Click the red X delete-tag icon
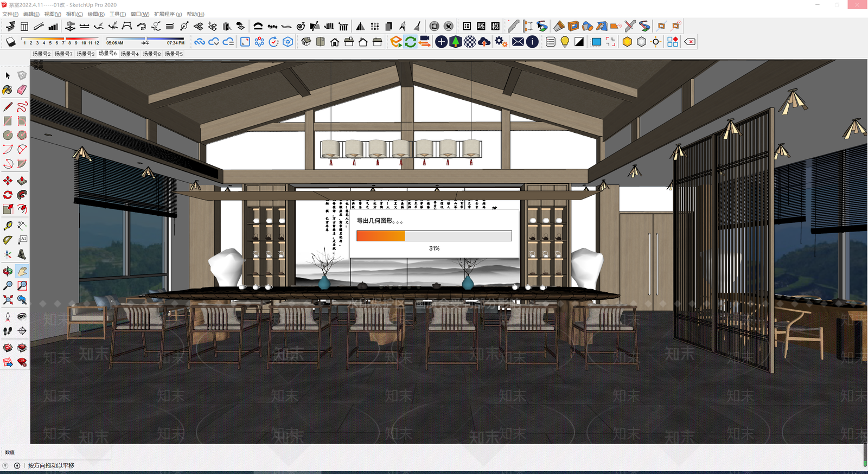868x474 pixels. (x=690, y=42)
